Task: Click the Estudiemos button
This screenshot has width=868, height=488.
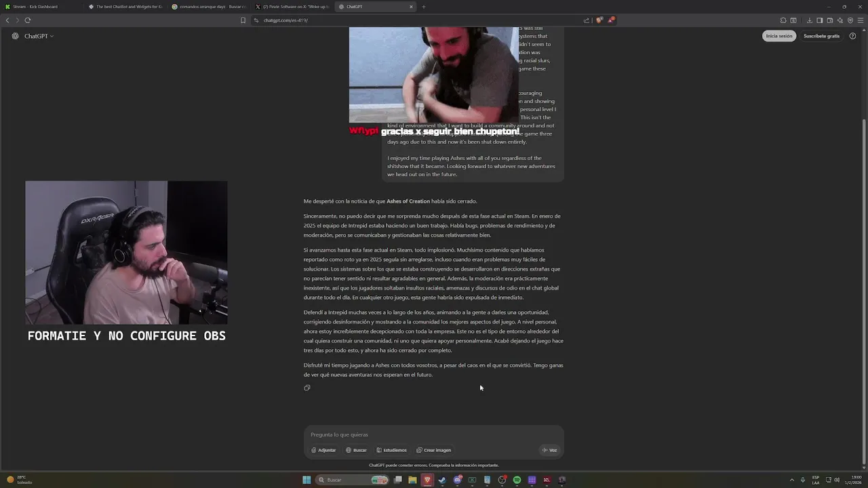Action: 391,450
